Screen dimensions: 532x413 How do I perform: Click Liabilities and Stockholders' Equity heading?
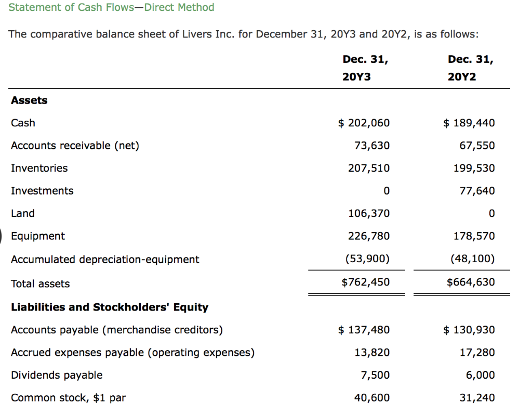click(110, 307)
